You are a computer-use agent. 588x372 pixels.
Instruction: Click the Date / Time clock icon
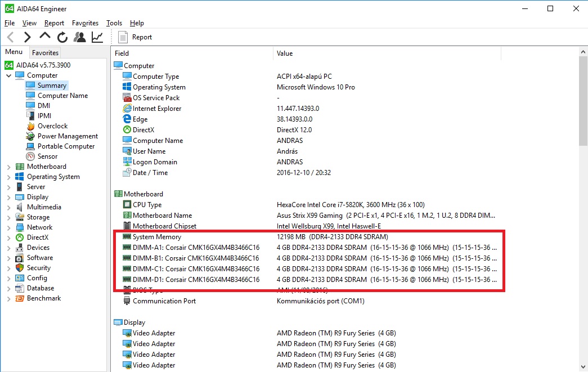[x=127, y=173]
